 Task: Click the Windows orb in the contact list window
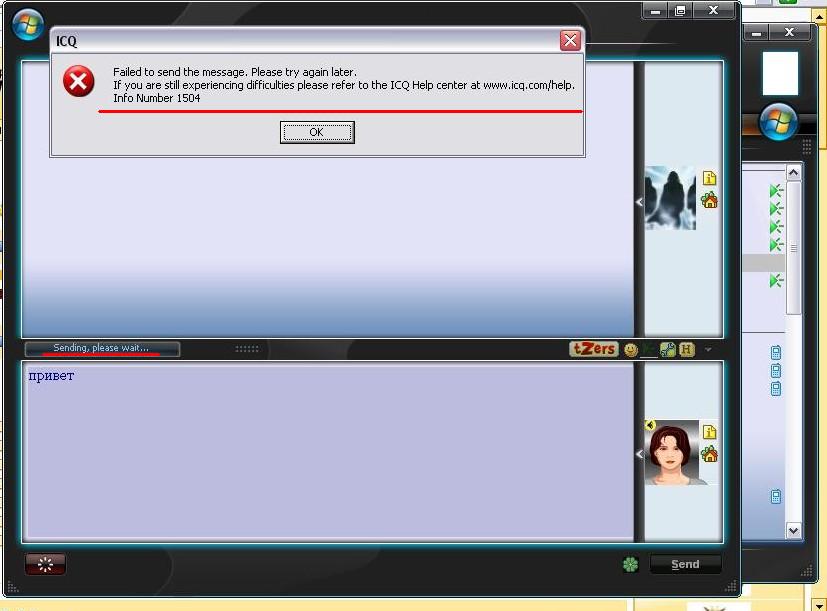pyautogui.click(x=778, y=122)
